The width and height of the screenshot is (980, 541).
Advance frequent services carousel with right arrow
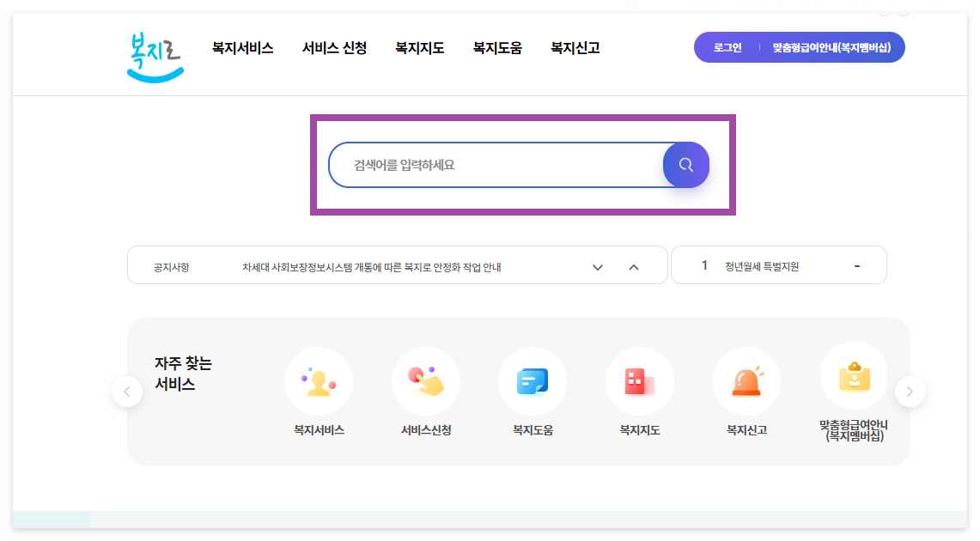[910, 391]
